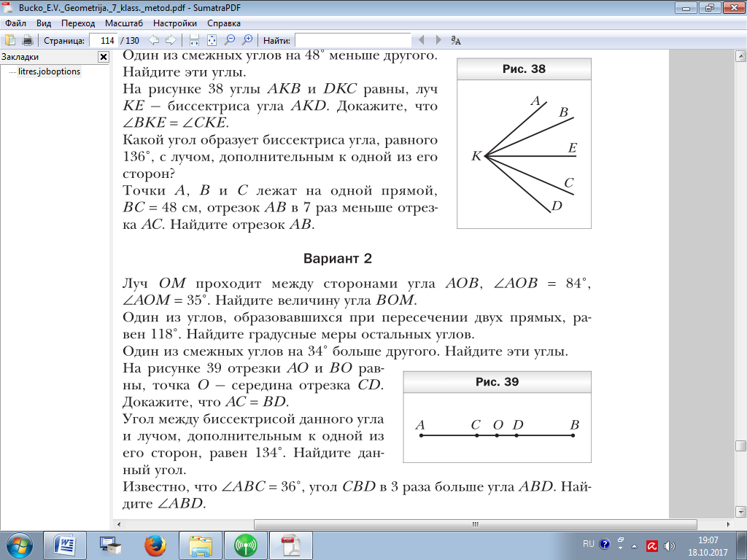Click the Zoom Out magnifier icon
Viewport: 747px width, 560px height.
tap(230, 41)
